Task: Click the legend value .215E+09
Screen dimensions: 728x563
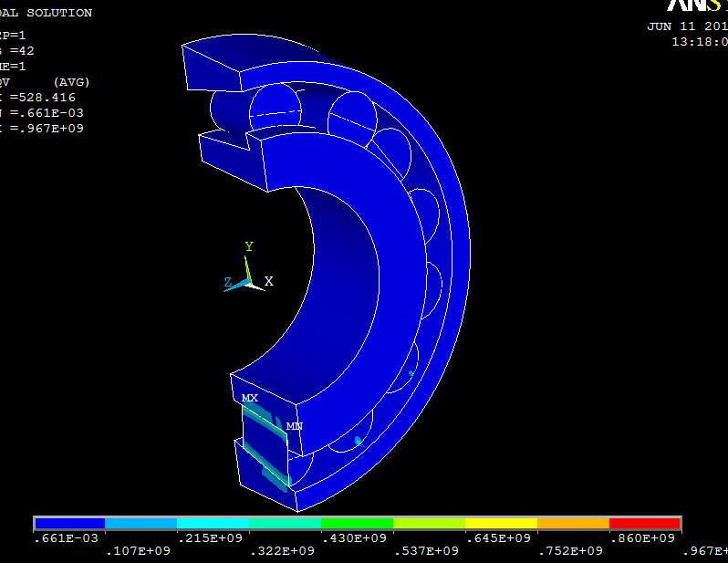Action: coord(211,538)
